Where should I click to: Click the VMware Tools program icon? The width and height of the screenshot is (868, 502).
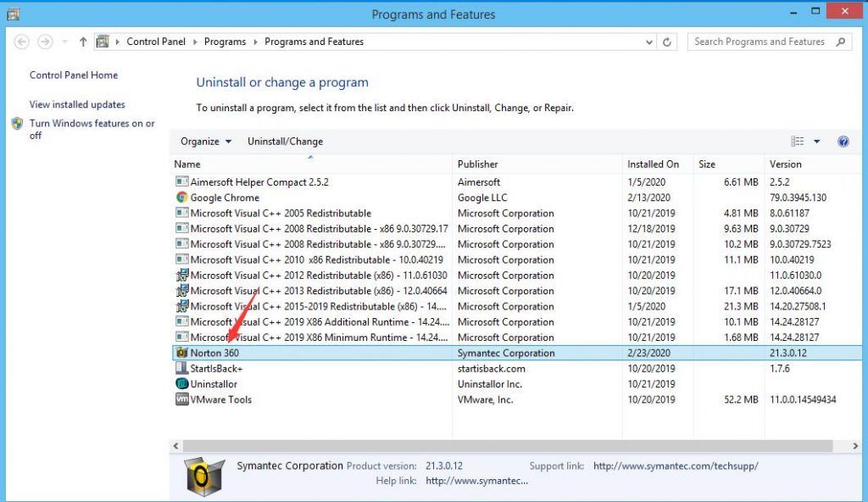[181, 399]
